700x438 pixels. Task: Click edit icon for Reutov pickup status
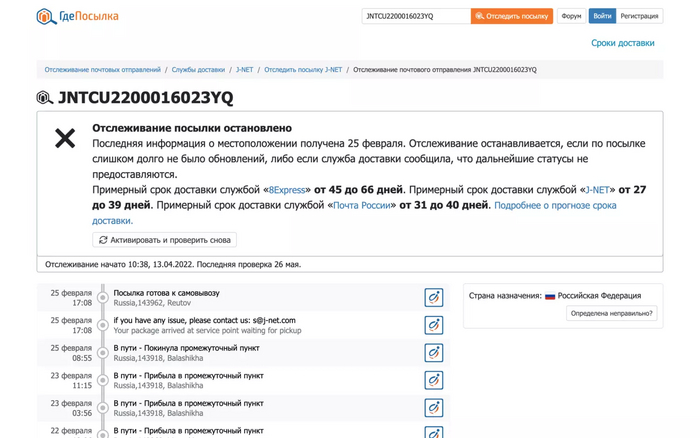point(433,297)
